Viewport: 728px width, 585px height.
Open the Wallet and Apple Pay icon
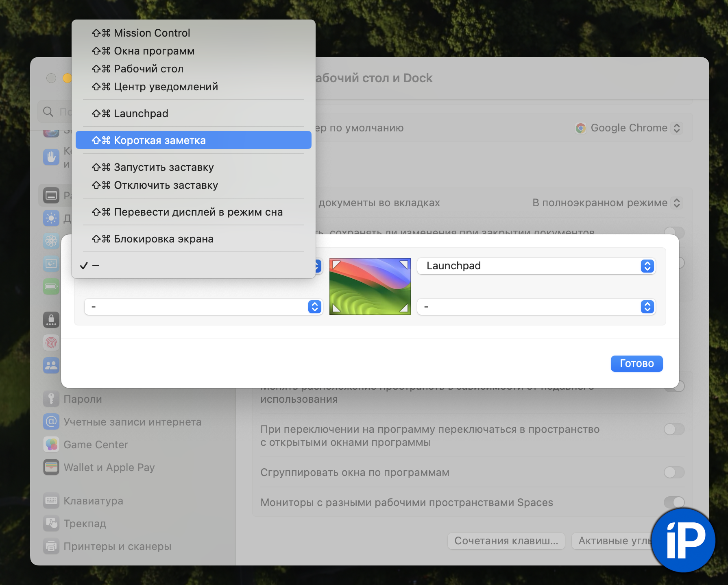pos(51,467)
